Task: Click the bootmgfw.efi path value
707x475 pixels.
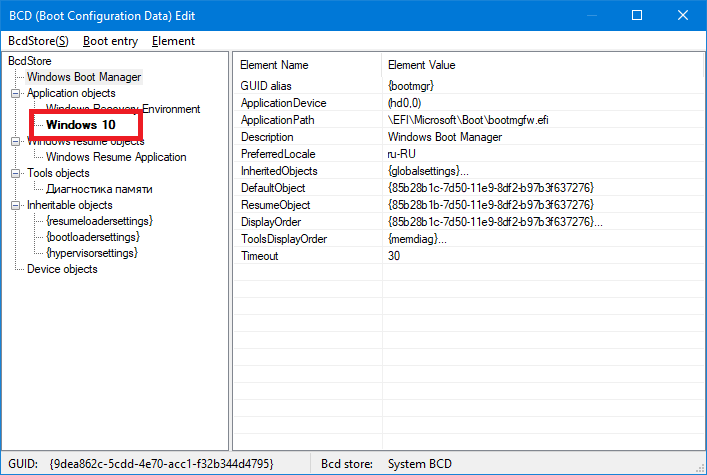Action: pyautogui.click(x=468, y=120)
